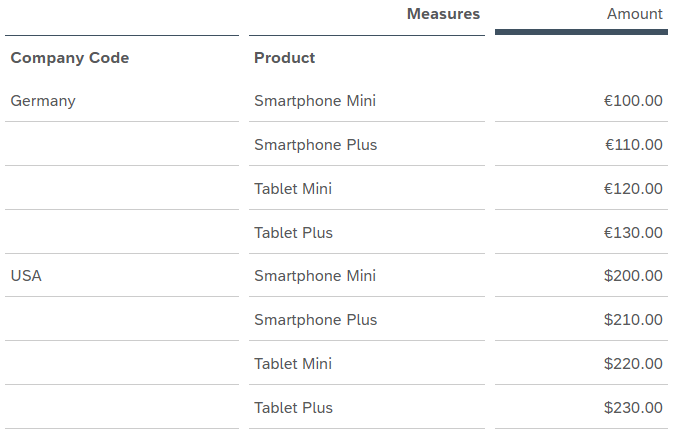Select Germany's Tablet Plus product cell
The image size is (675, 432).
(293, 233)
